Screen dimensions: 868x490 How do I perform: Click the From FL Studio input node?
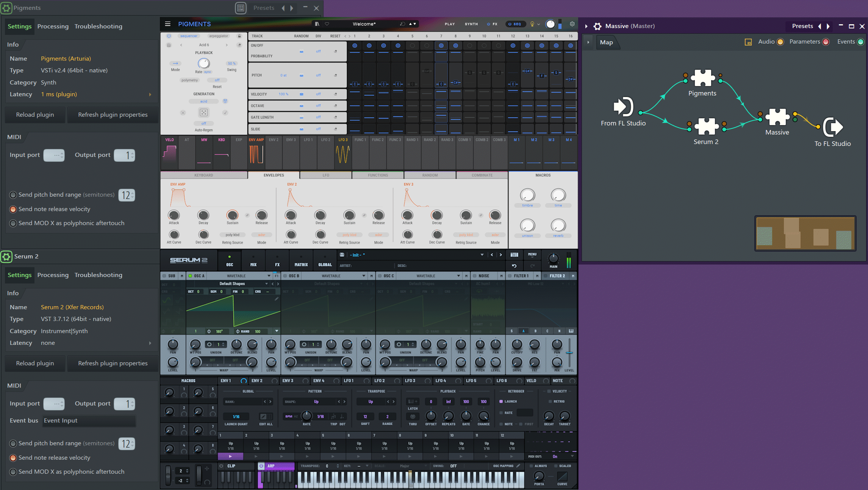[x=623, y=107]
